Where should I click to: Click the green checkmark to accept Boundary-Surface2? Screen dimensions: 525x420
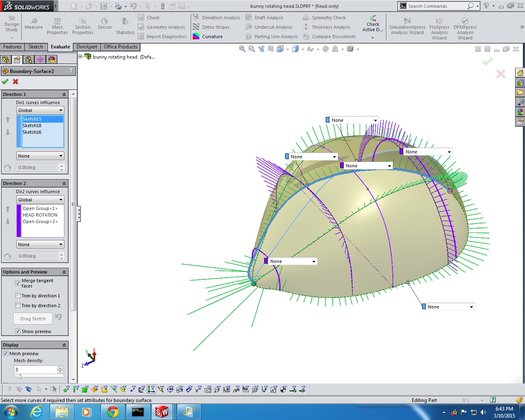[x=5, y=82]
